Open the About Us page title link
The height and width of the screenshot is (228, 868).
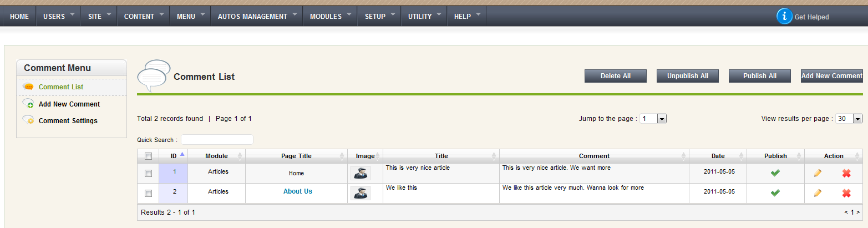coord(297,191)
